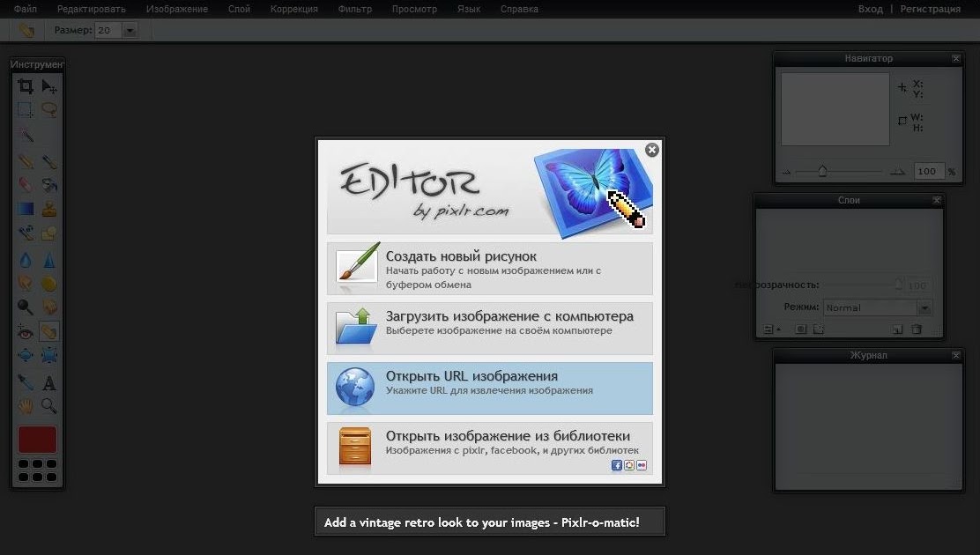The image size is (980, 555).
Task: Click the Размер size value field
Action: tap(108, 30)
